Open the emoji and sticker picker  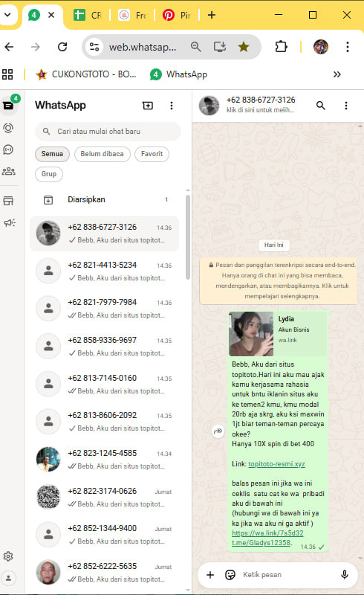230,575
